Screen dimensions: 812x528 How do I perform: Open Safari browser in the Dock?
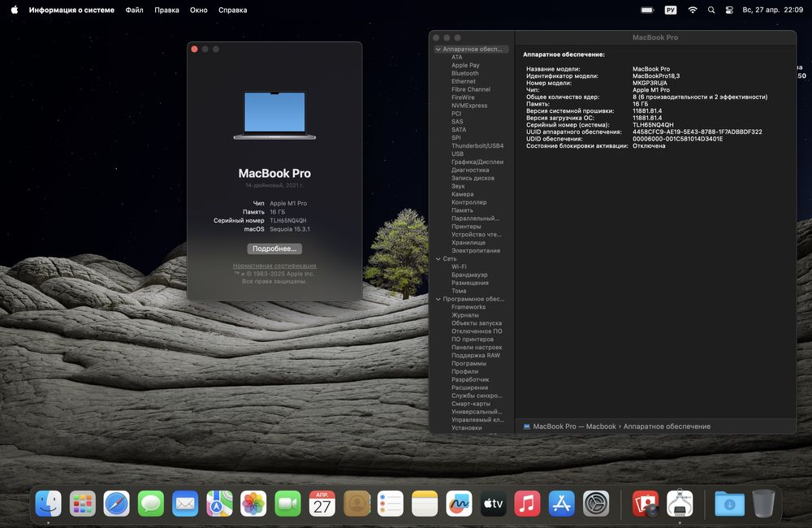(116, 503)
